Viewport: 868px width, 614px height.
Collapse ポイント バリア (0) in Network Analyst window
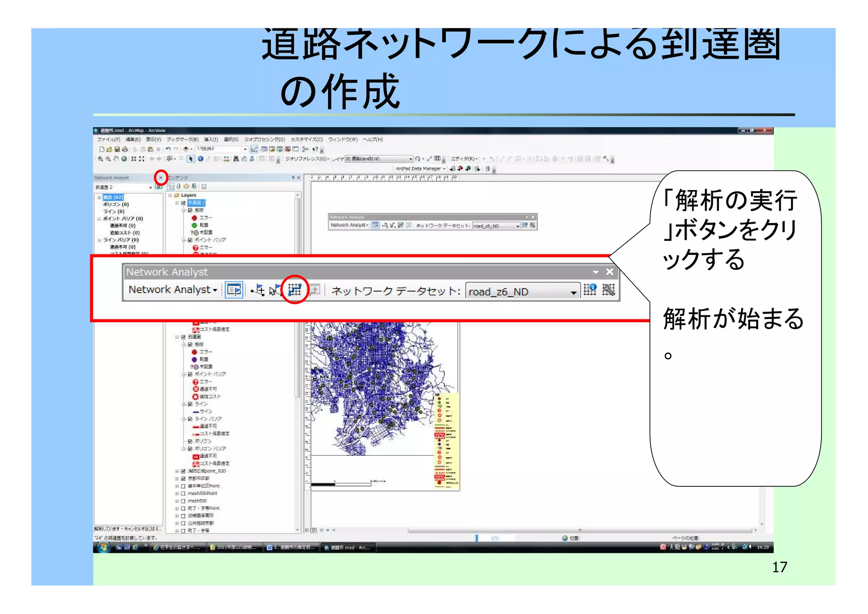99,219
